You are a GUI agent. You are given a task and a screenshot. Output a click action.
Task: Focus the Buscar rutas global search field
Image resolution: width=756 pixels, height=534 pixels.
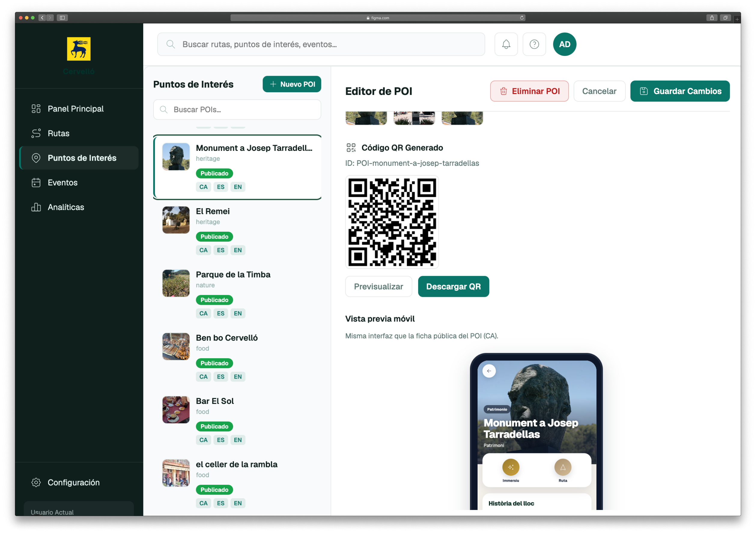[321, 44]
